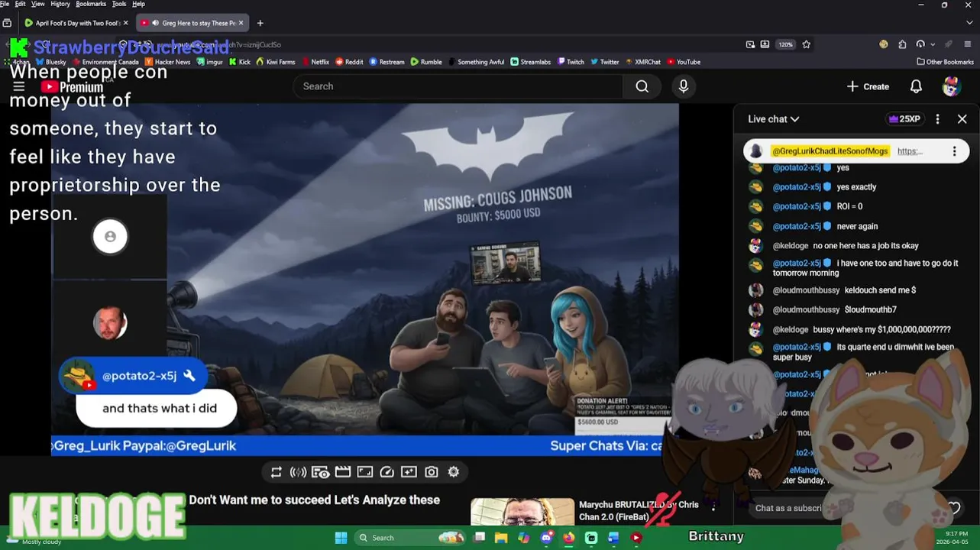The height and width of the screenshot is (550, 980).
Task: Open the Mostly cloudy weather widget
Action: 34,539
